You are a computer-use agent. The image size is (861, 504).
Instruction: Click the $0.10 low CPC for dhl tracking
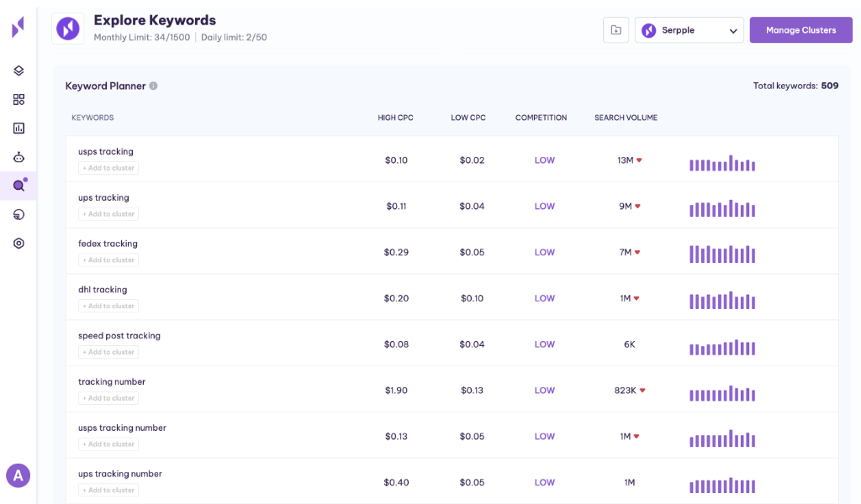pyautogui.click(x=473, y=298)
